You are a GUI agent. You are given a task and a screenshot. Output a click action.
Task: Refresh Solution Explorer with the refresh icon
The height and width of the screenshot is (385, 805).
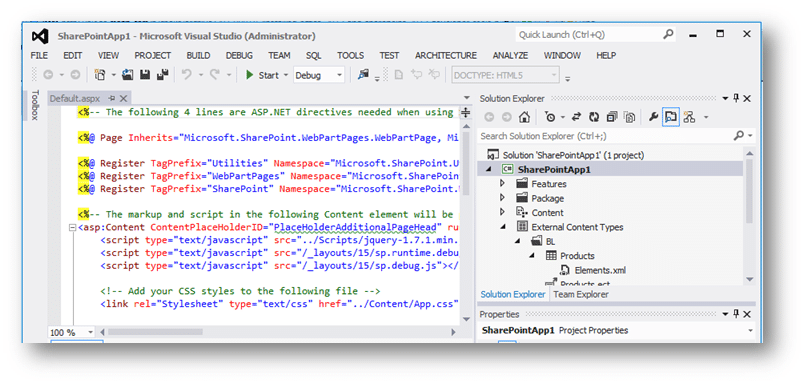click(x=594, y=118)
